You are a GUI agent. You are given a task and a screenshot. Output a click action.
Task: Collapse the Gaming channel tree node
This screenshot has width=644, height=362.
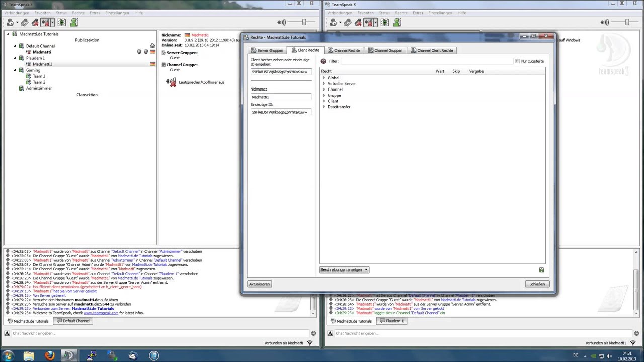click(x=15, y=70)
